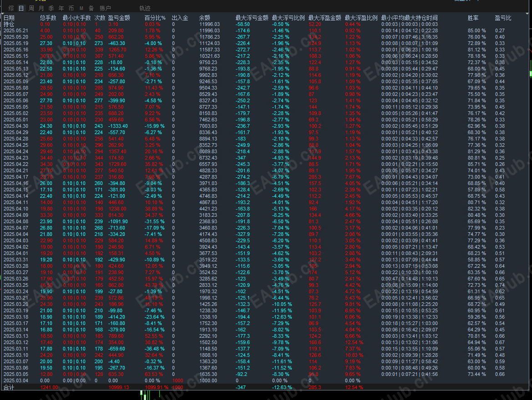Open the 月 monthly tab
532x400 pixels.
point(41,8)
